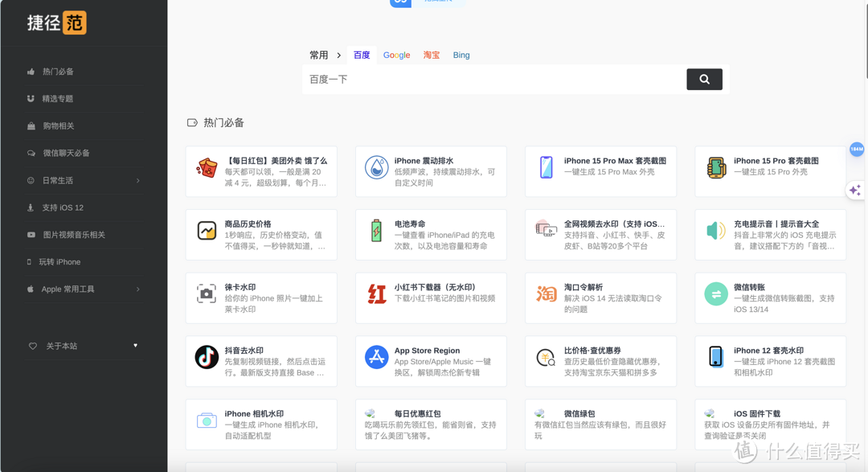
Task: Click the App Store icon for App Store Region
Action: coord(376,357)
